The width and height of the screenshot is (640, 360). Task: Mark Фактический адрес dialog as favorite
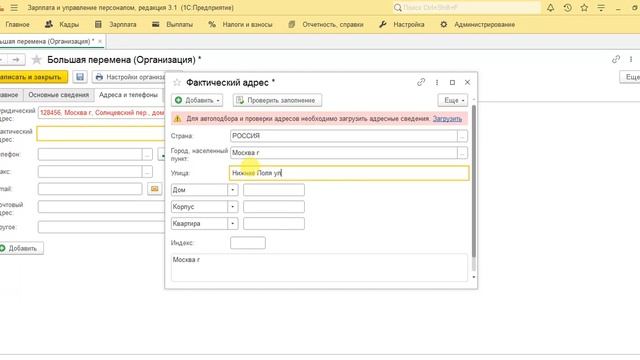tap(177, 82)
